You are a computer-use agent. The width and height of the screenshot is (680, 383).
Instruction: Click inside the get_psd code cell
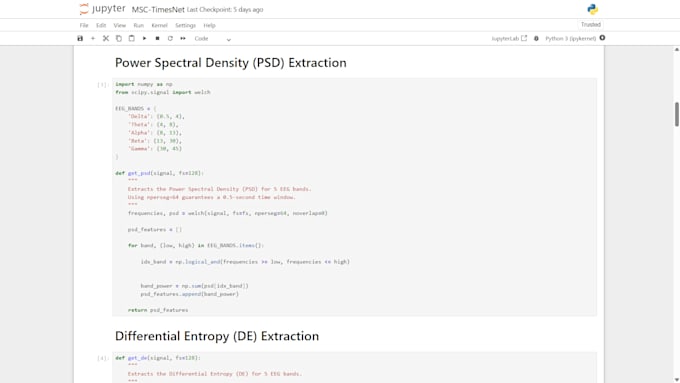(354, 197)
